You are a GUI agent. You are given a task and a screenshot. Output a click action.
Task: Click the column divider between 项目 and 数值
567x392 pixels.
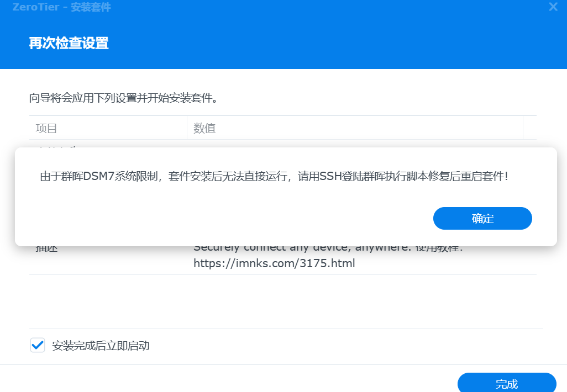[187, 128]
